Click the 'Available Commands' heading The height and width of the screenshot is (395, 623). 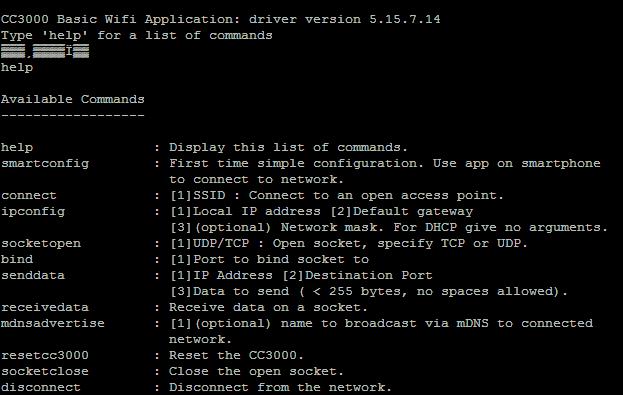click(x=73, y=99)
